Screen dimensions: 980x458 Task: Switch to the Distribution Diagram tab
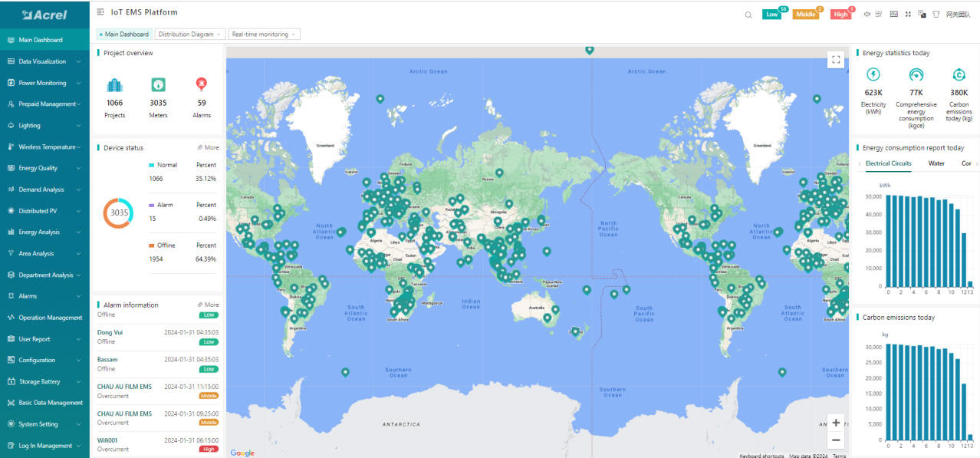click(x=186, y=35)
